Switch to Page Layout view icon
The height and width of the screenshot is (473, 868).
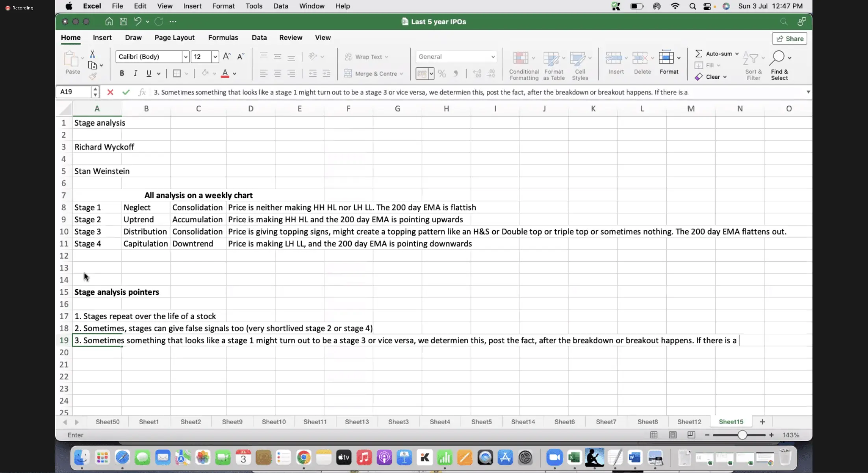pyautogui.click(x=673, y=435)
